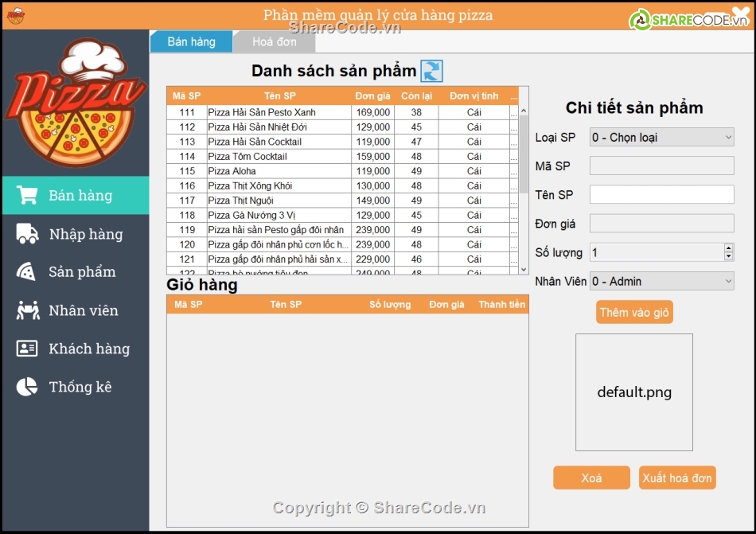The width and height of the screenshot is (756, 534).
Task: Click the people icon for Nhân viên
Action: point(27,310)
